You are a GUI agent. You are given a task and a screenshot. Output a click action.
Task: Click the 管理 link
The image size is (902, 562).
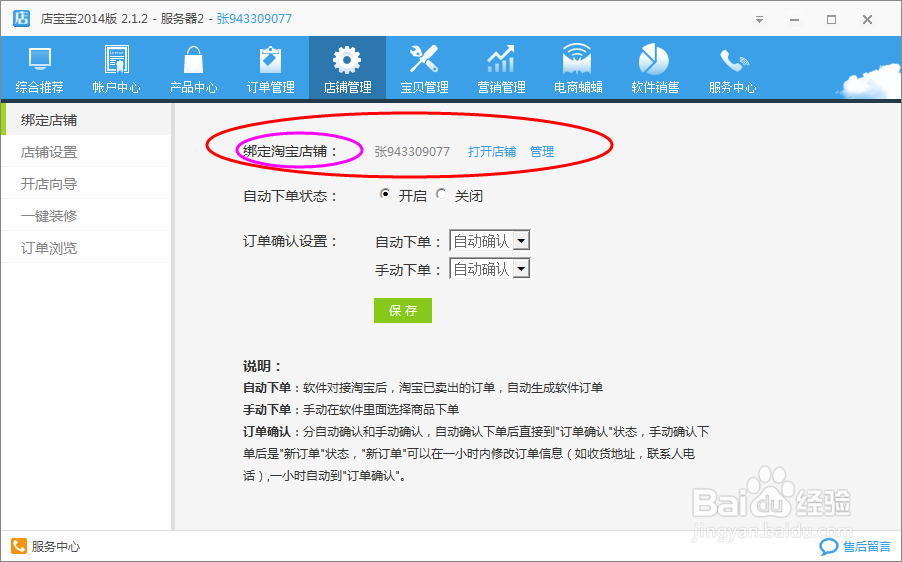(542, 151)
